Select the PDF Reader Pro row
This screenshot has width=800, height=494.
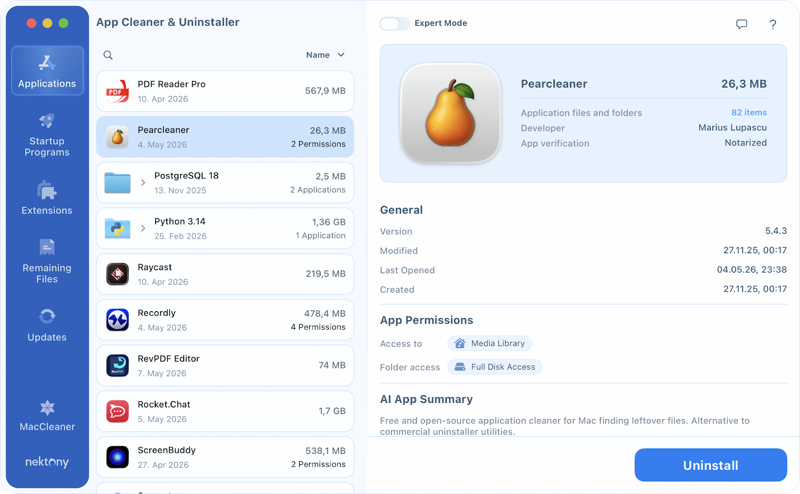point(225,91)
